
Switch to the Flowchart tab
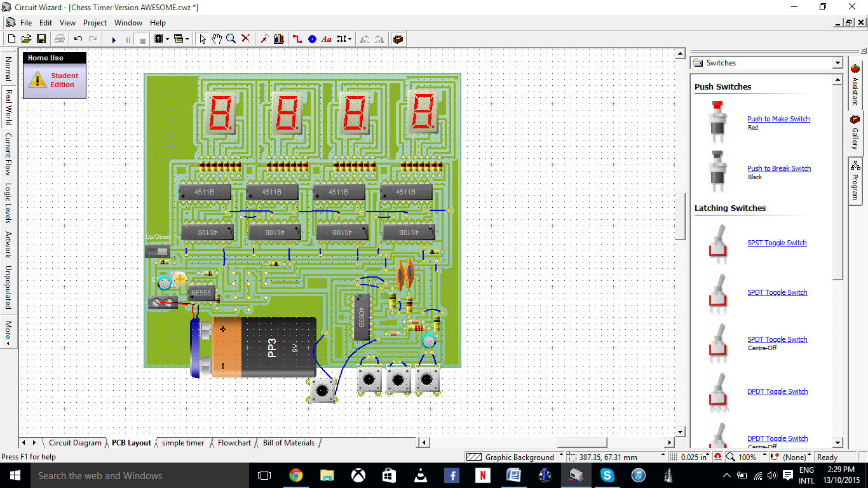(x=234, y=443)
